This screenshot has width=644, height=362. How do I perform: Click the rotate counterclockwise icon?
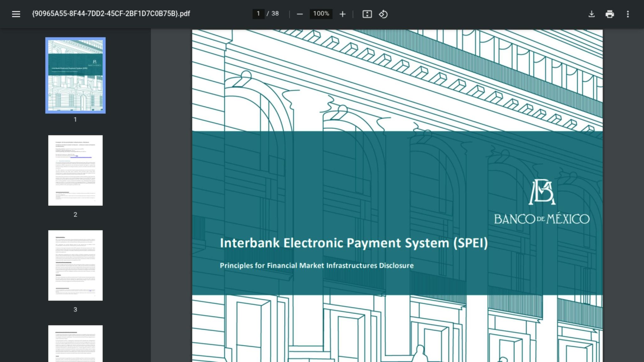click(383, 14)
